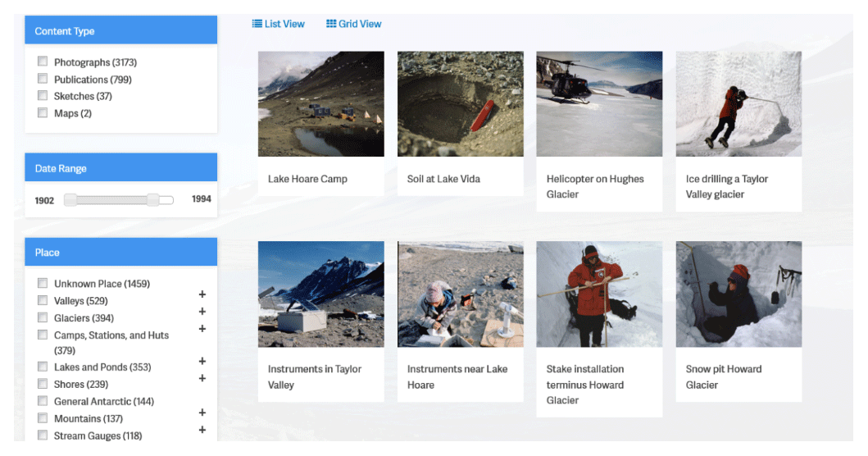The height and width of the screenshot is (456, 868).
Task: Expand the Valleys place category
Action: 202,294
